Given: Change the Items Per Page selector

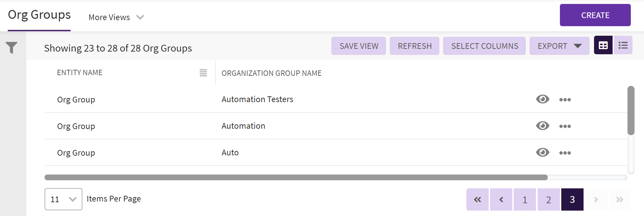Looking at the screenshot, I should click(63, 199).
